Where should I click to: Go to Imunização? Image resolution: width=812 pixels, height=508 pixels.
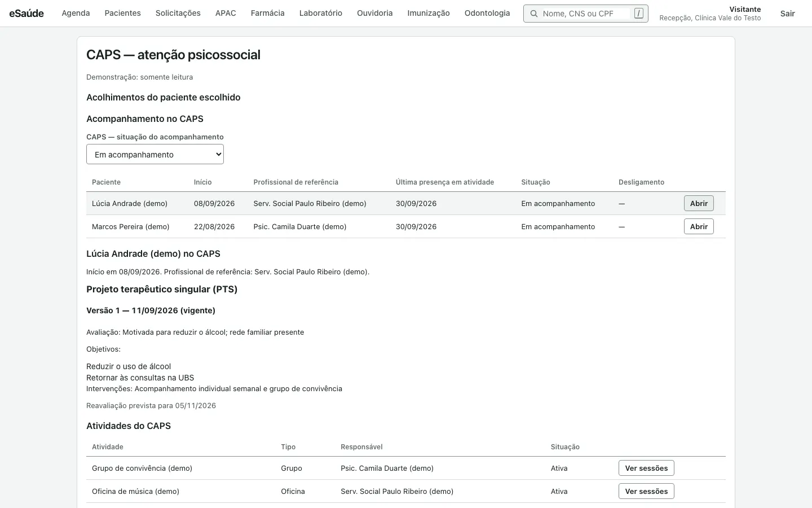coord(429,13)
